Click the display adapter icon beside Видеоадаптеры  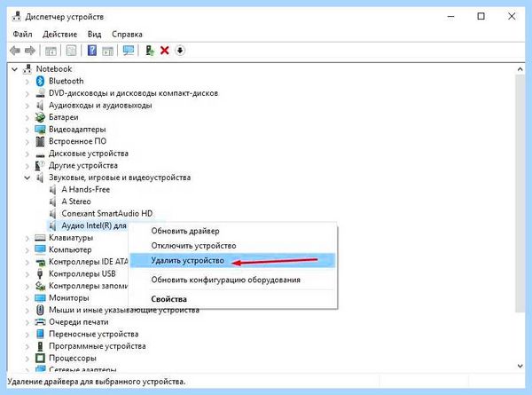(x=40, y=130)
